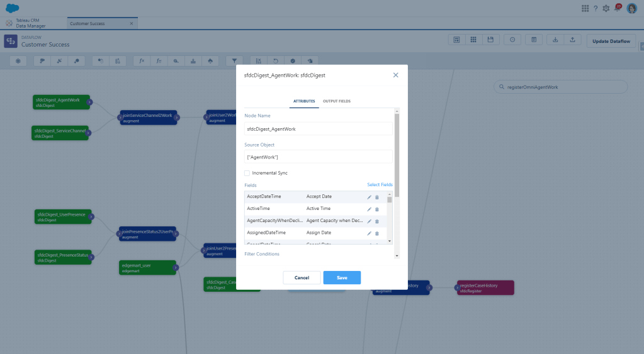Edit the AcceptDateTime field with pencil icon
The image size is (644, 354).
point(370,197)
